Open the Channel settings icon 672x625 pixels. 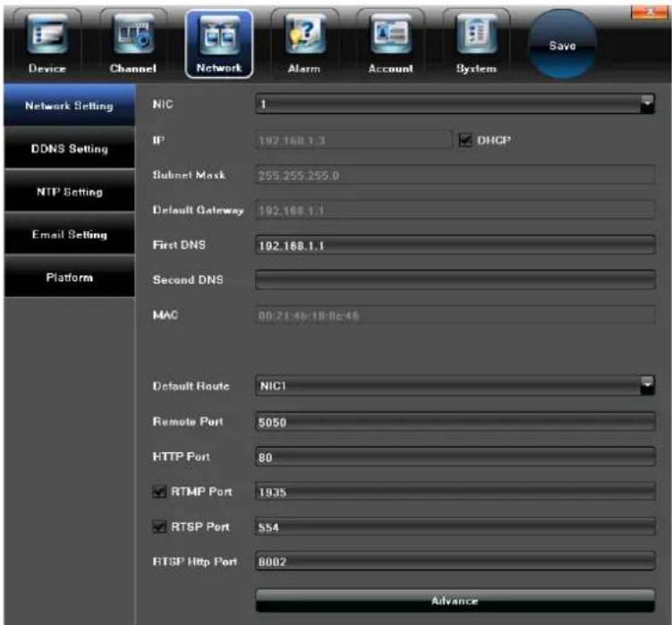(133, 44)
